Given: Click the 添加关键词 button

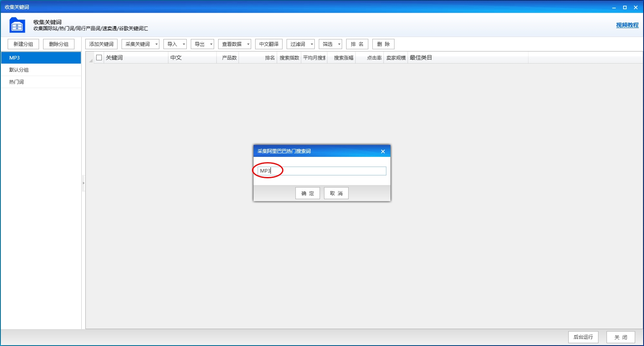Looking at the screenshot, I should pos(101,44).
